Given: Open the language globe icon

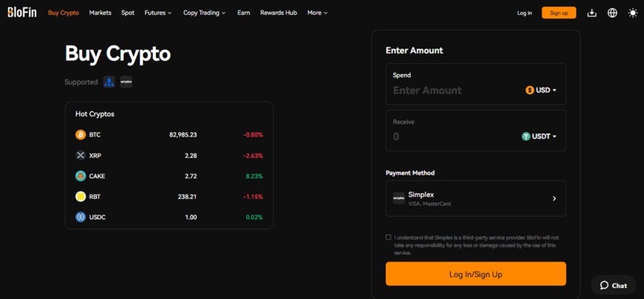Looking at the screenshot, I should (612, 12).
